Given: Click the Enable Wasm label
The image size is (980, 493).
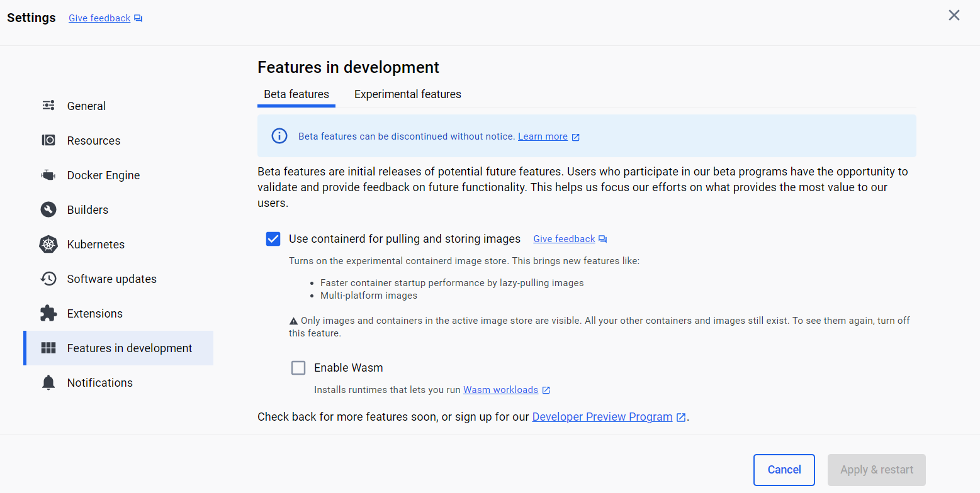Looking at the screenshot, I should (x=349, y=368).
